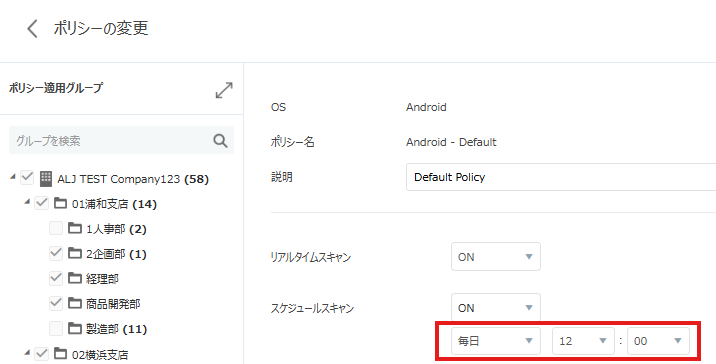Click the ポリシー適用グループ panel heading
716x364 pixels.
[x=56, y=88]
